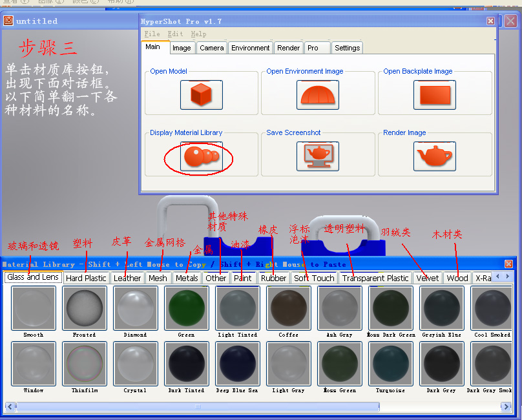Open the Environment tab

pos(250,48)
